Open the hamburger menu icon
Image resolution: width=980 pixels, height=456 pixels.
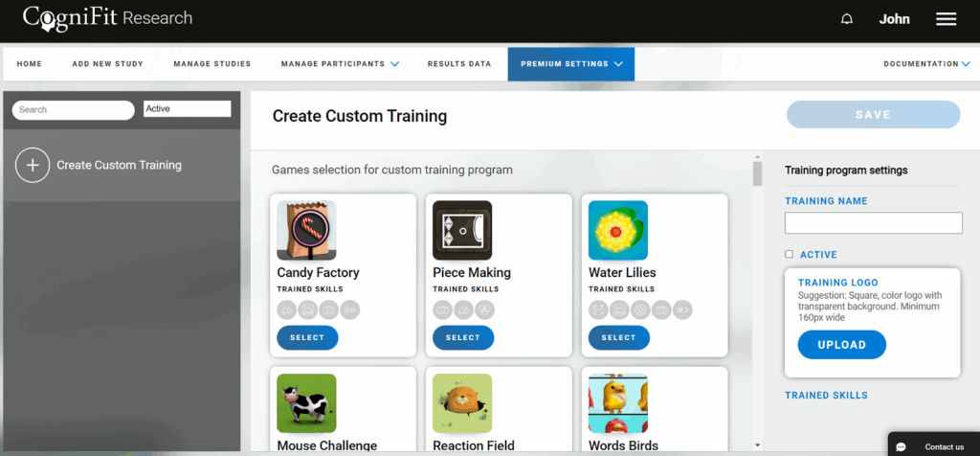946,19
